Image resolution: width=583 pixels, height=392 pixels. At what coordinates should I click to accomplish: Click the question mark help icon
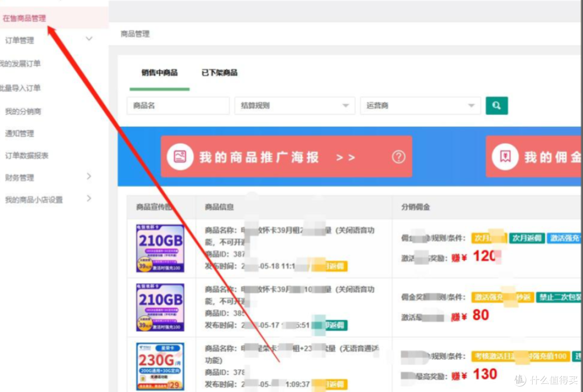398,157
